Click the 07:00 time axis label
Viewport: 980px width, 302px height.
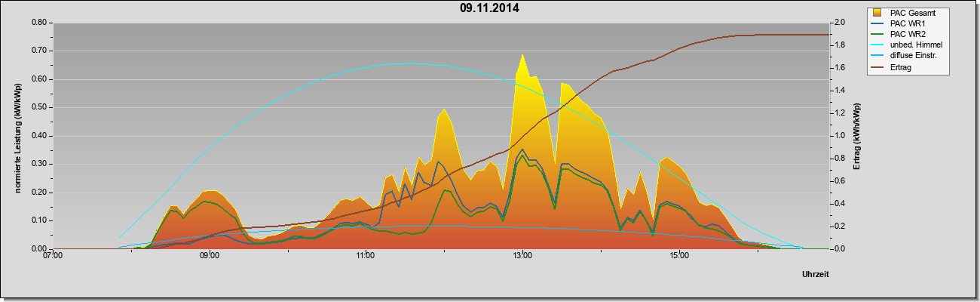point(54,257)
